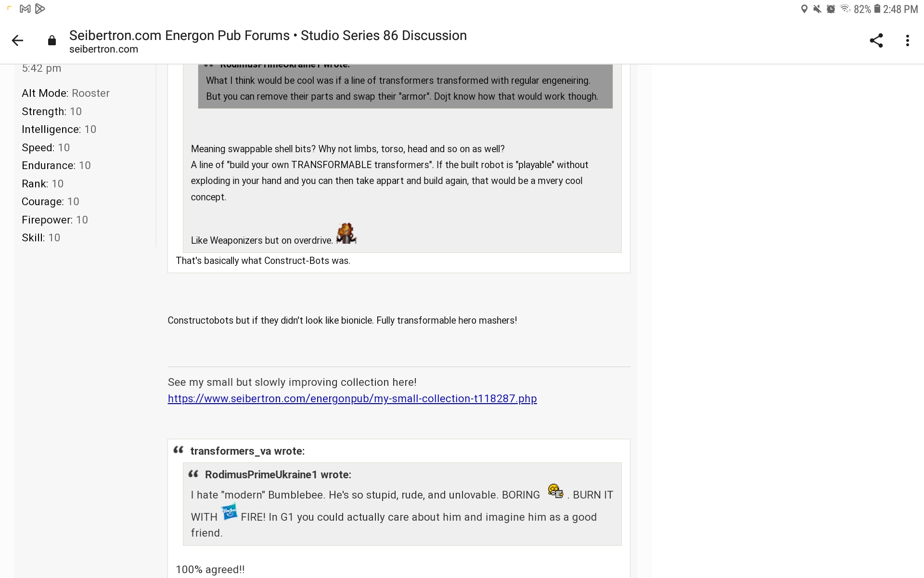Open the three-dot overflow menu
This screenshot has height=578, width=924.
coord(907,40)
